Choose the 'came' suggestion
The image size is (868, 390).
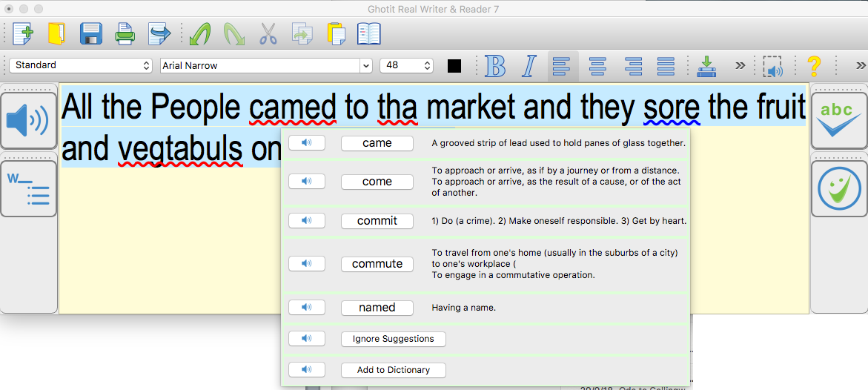[x=377, y=143]
